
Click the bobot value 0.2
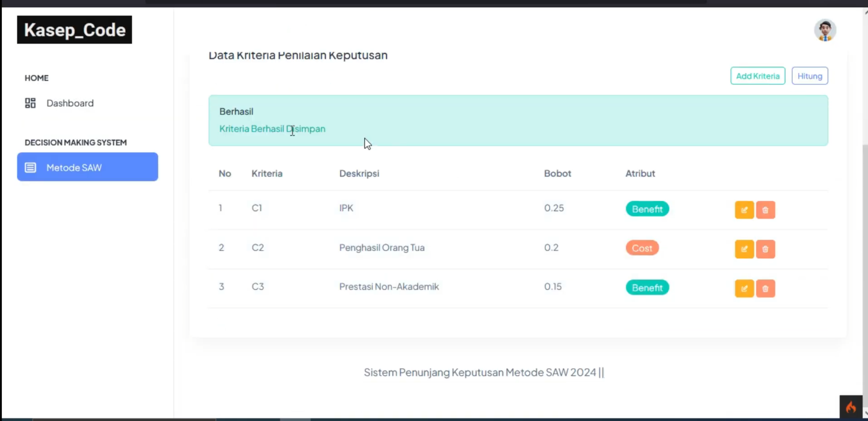pos(551,247)
